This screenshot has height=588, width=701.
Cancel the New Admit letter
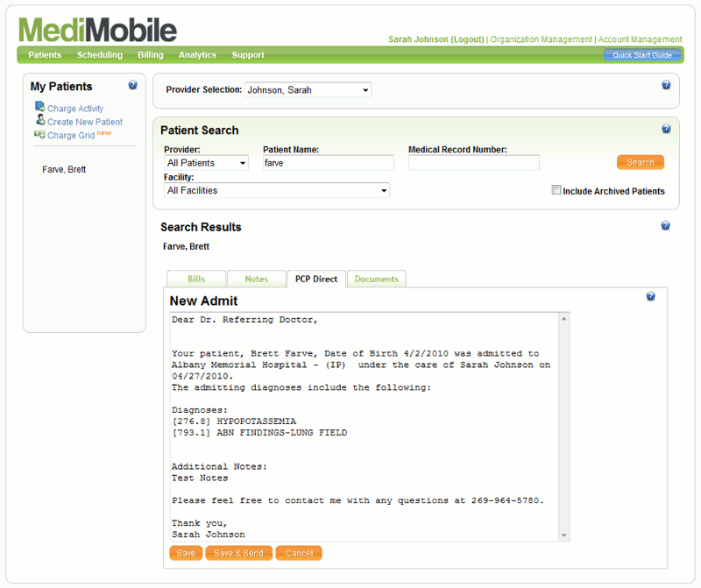click(299, 553)
